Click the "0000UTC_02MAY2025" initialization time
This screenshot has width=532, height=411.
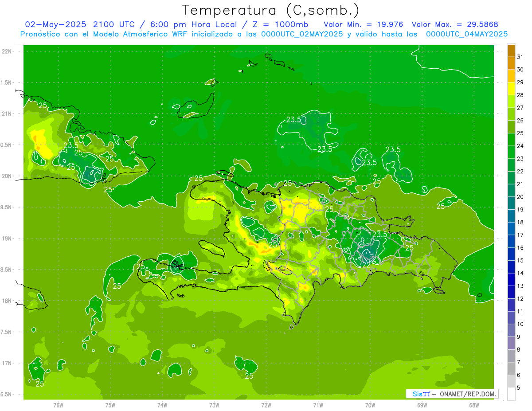tap(302, 34)
